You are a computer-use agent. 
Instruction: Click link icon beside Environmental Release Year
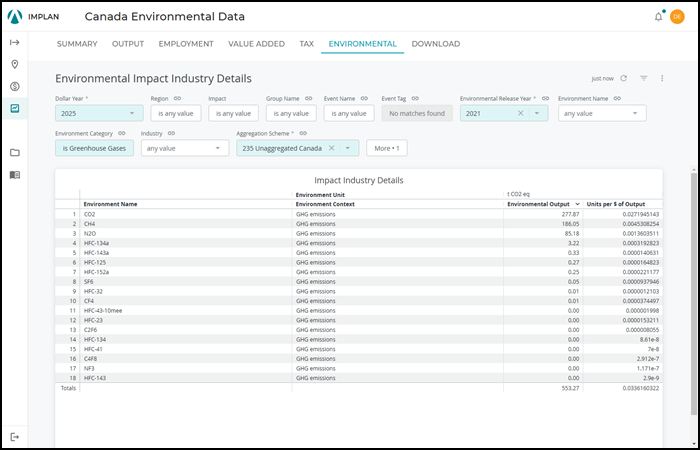546,99
